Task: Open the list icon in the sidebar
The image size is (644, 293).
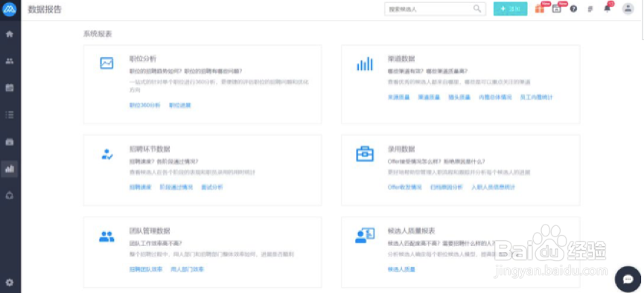Action: (x=10, y=115)
